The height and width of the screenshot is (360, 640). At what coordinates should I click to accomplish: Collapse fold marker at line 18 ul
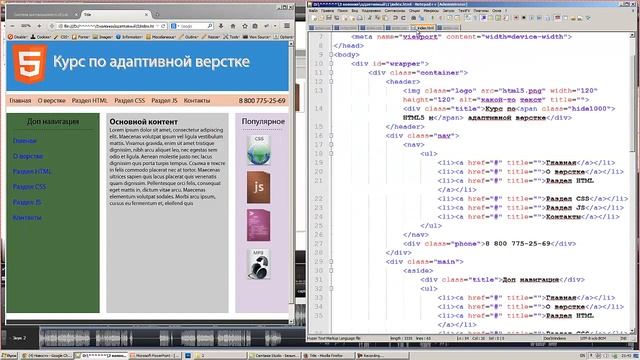click(x=331, y=153)
